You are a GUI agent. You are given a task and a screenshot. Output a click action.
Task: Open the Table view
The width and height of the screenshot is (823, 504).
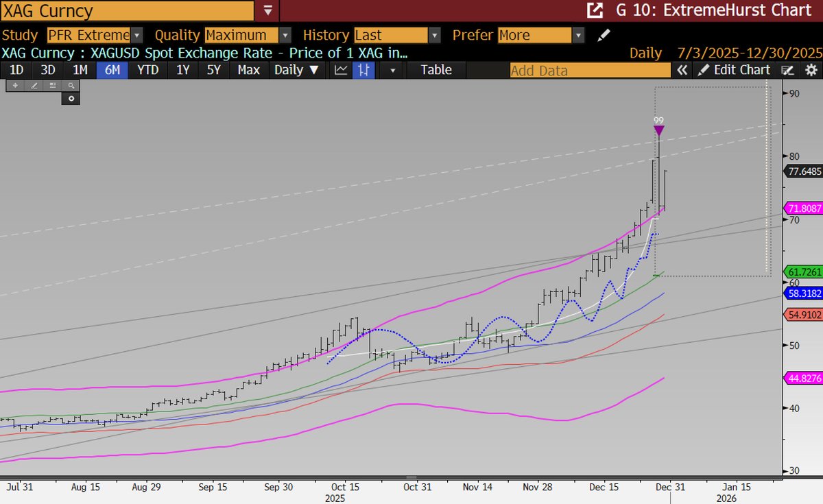coord(436,69)
